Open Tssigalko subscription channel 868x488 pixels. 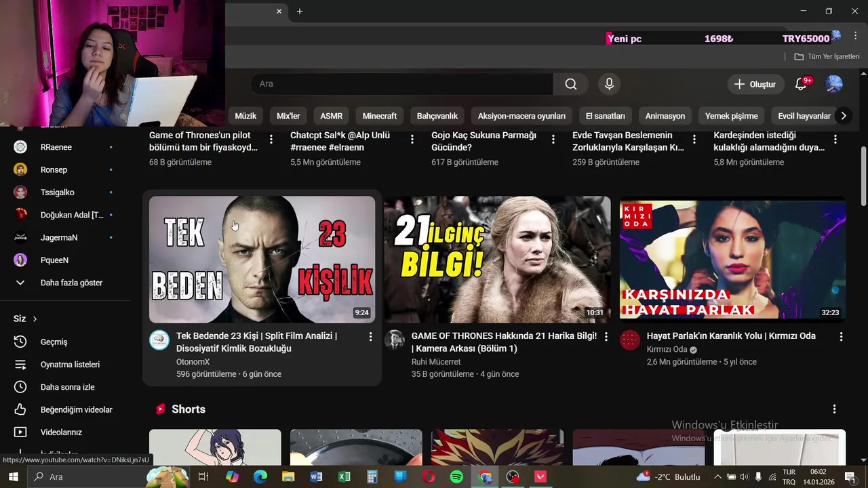(x=65, y=192)
